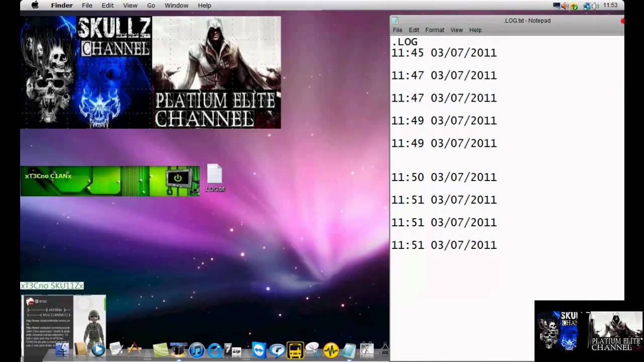Click the power button on the green banner
The width and height of the screenshot is (644, 362).
point(178,178)
